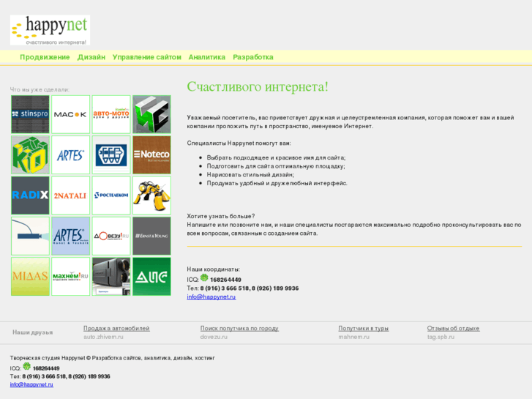Open Поиск попутчика по городу link
Image resolution: width=532 pixels, height=399 pixels.
[239, 329]
